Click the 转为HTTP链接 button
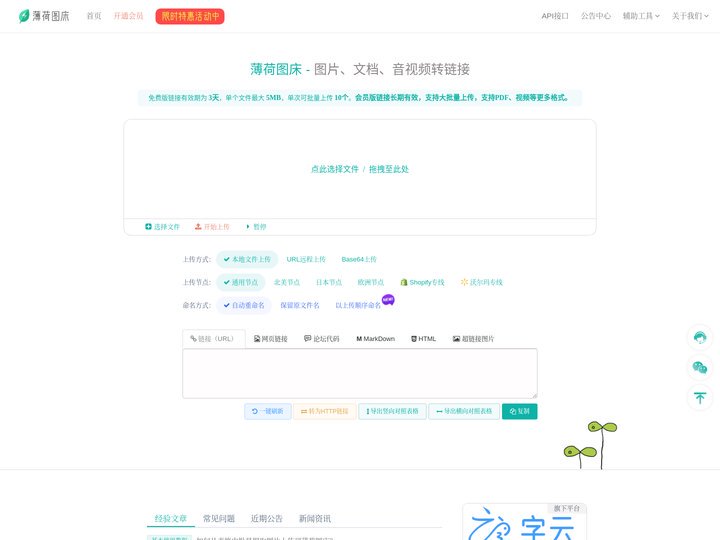The height and width of the screenshot is (540, 720). (325, 411)
